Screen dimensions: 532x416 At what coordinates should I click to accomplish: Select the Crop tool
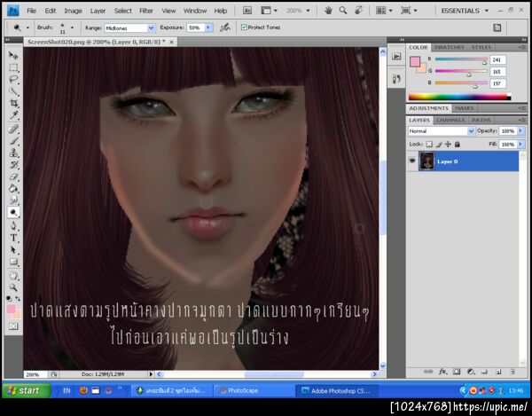pos(13,103)
